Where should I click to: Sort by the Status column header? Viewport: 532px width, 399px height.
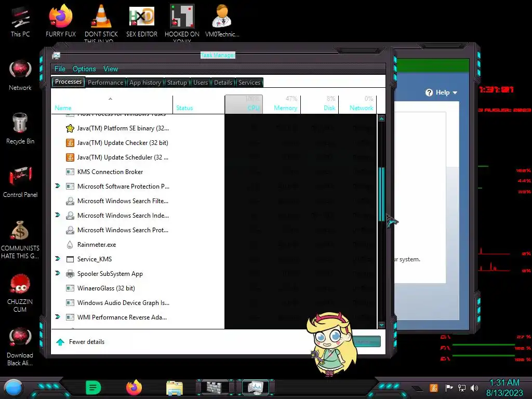(198, 104)
